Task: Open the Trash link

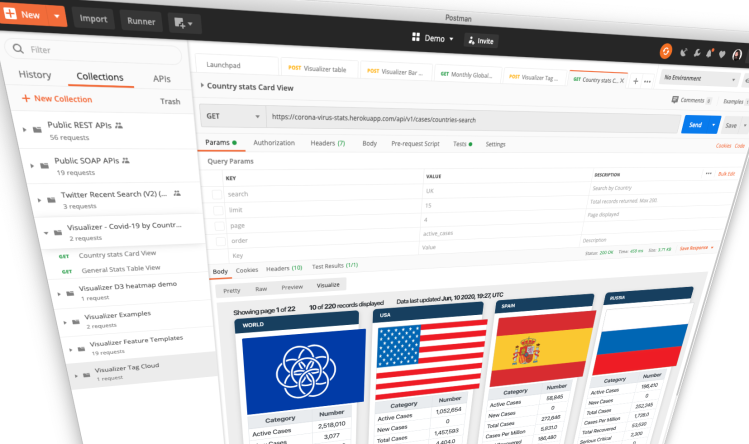Action: [x=170, y=101]
